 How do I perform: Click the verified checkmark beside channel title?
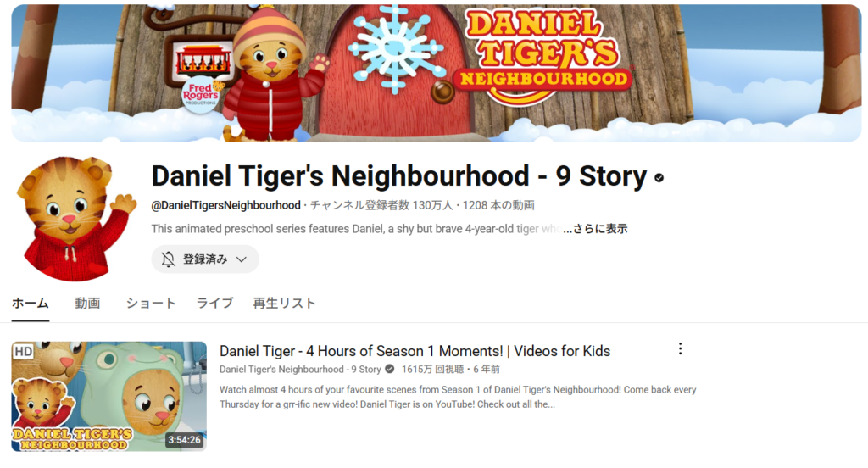tap(659, 178)
